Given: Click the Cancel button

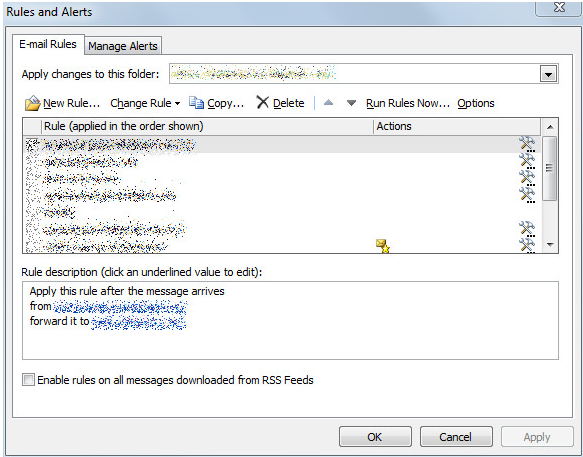Looking at the screenshot, I should pyautogui.click(x=456, y=437).
